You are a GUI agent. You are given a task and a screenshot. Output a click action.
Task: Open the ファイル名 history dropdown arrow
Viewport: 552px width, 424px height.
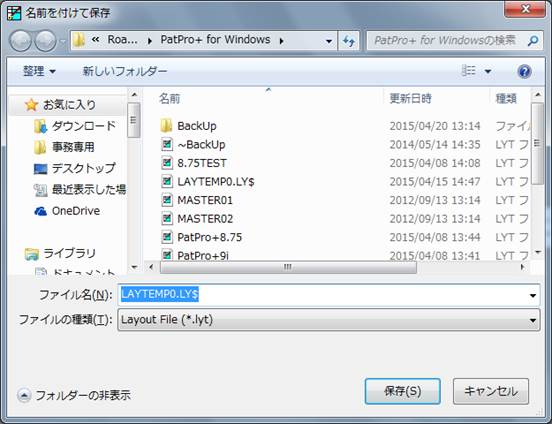533,295
